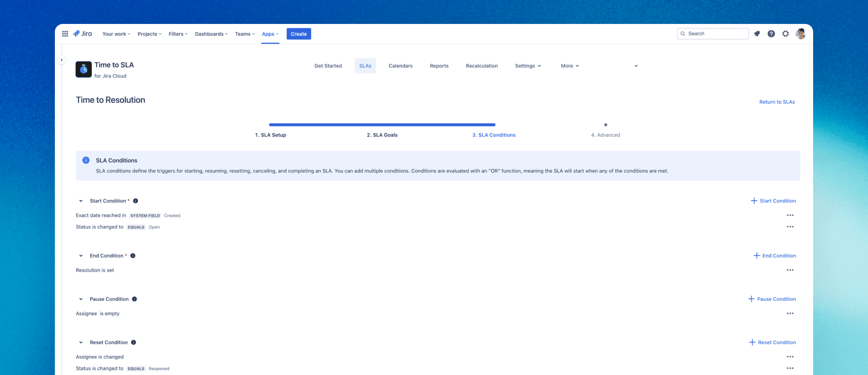Click the EQUALS tag before Open
The width and height of the screenshot is (868, 375).
(x=136, y=227)
